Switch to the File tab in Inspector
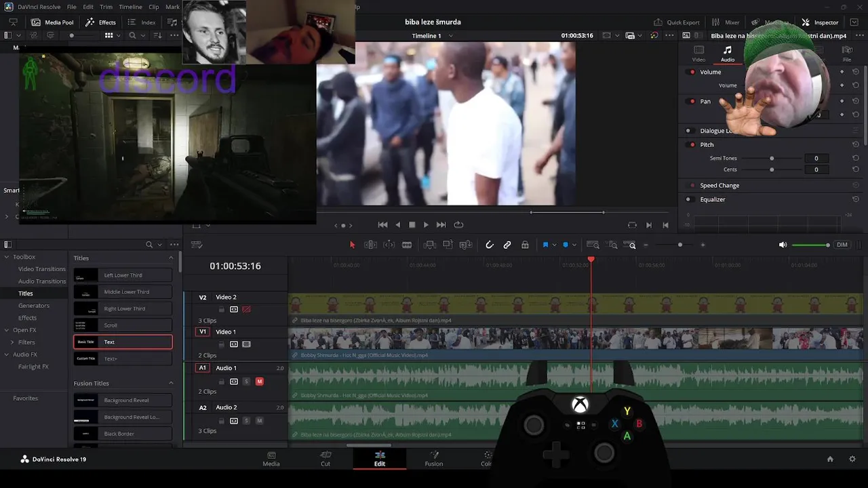 (847, 54)
